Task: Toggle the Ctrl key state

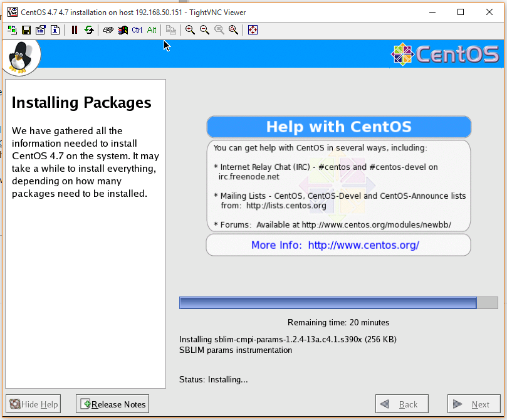Action: pos(137,30)
